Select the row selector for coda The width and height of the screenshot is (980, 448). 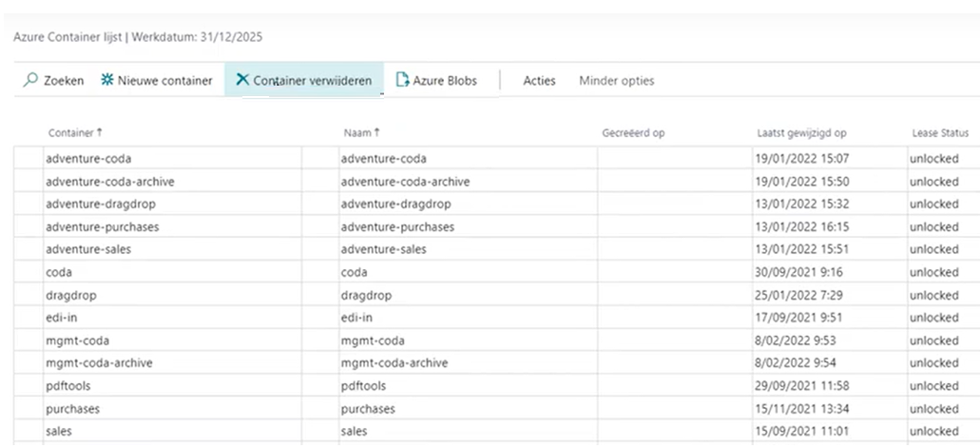pos(29,272)
